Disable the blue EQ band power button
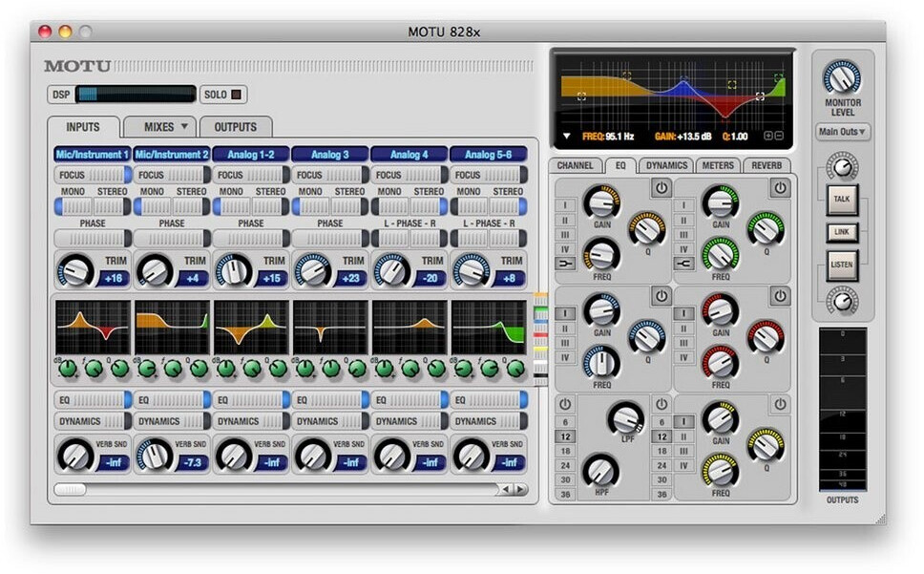This screenshot has height=574, width=924. coord(661,296)
